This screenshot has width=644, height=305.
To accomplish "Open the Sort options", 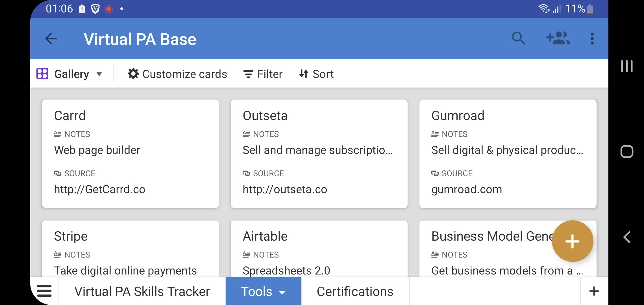I will coord(316,74).
